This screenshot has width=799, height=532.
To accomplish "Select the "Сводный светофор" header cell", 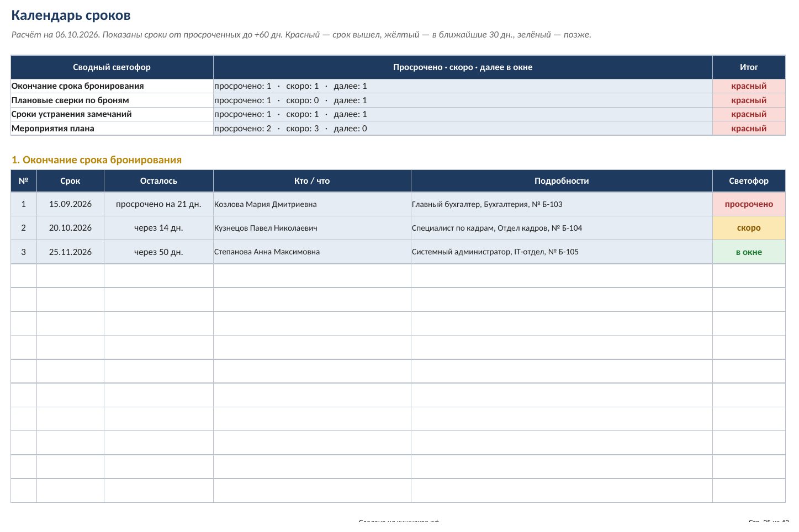I will (112, 67).
